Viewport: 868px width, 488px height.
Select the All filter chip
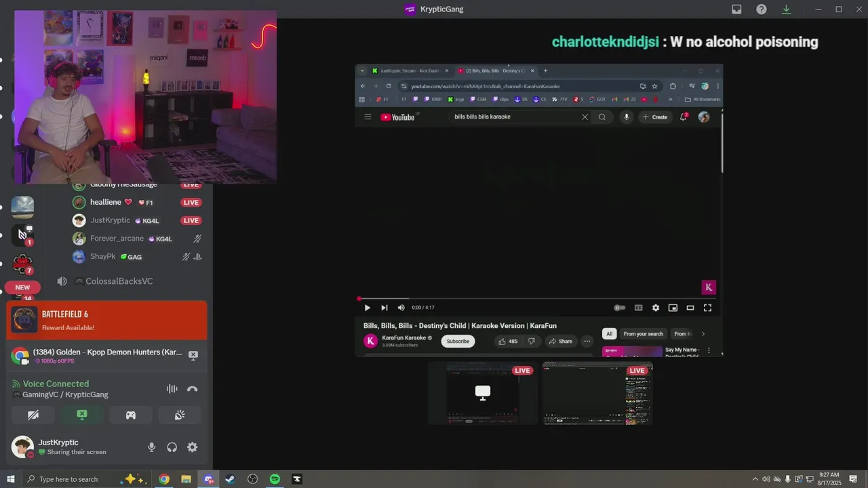pyautogui.click(x=609, y=333)
